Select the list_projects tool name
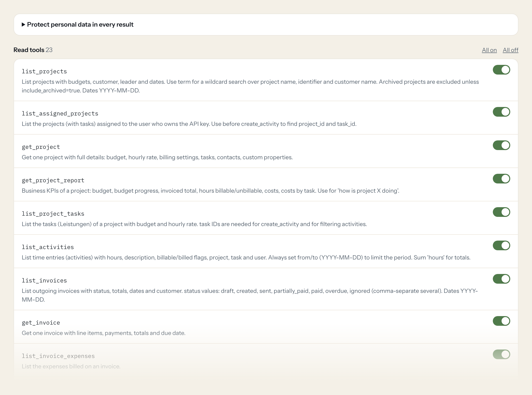Viewport: 532px width, 395px height. [x=44, y=71]
